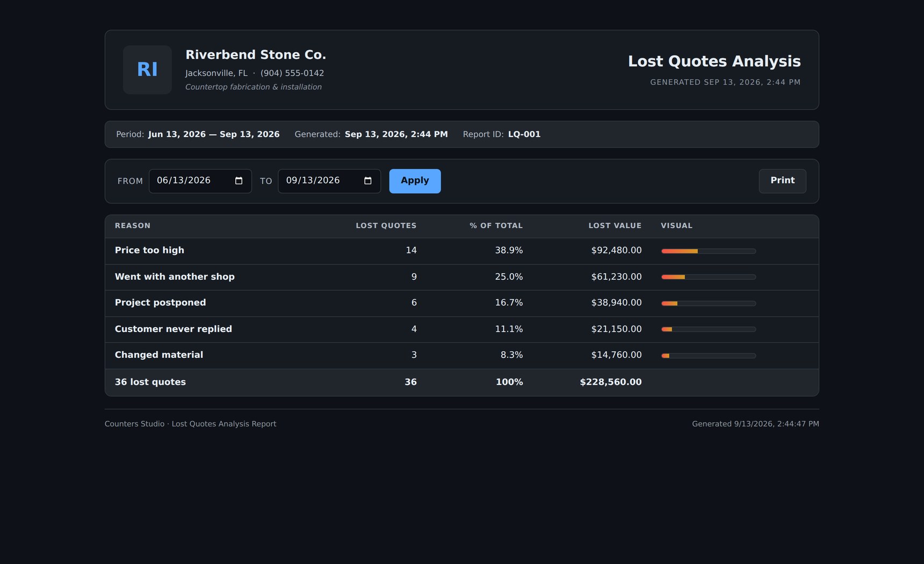Click the $38,940.00 lost value

(616, 302)
